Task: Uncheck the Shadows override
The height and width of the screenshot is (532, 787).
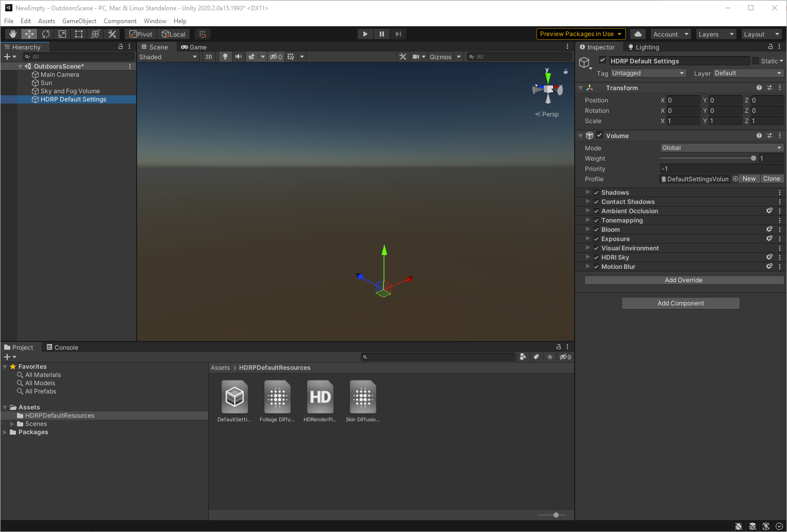Action: tap(596, 193)
